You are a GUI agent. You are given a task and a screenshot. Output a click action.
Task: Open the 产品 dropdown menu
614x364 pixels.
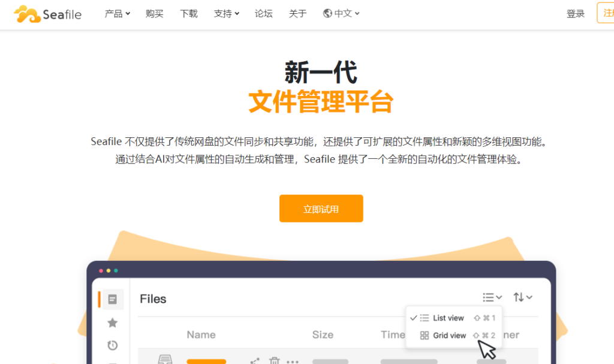pos(117,14)
